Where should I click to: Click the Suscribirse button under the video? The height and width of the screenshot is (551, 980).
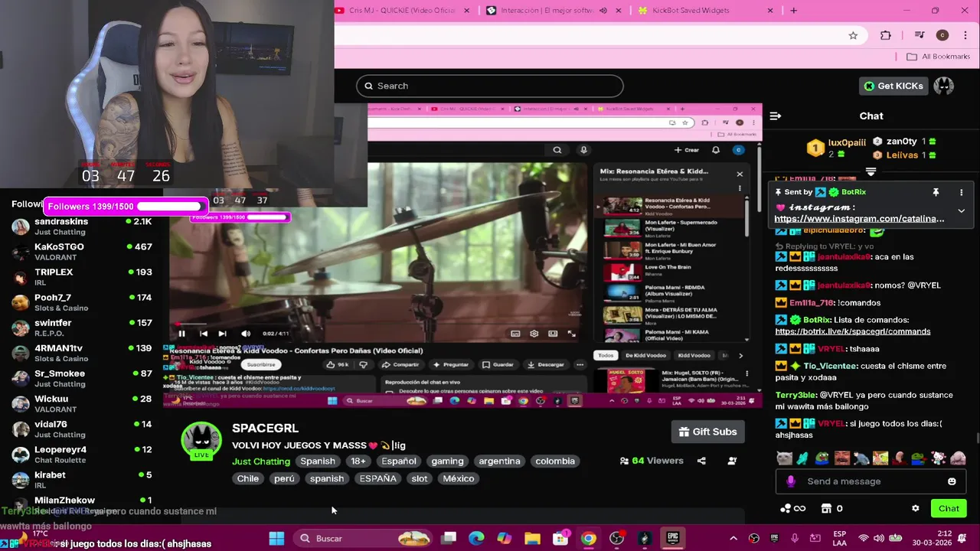(x=260, y=364)
